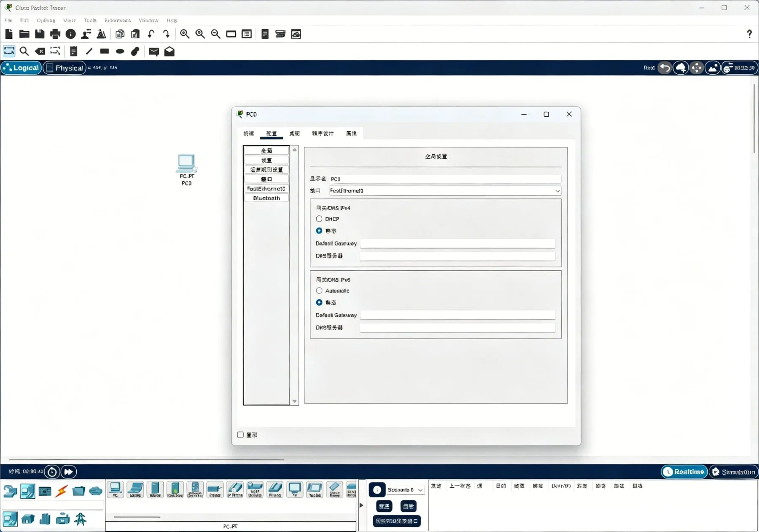Image resolution: width=759 pixels, height=532 pixels.
Task: Switch to Simulation mode
Action: (x=734, y=472)
